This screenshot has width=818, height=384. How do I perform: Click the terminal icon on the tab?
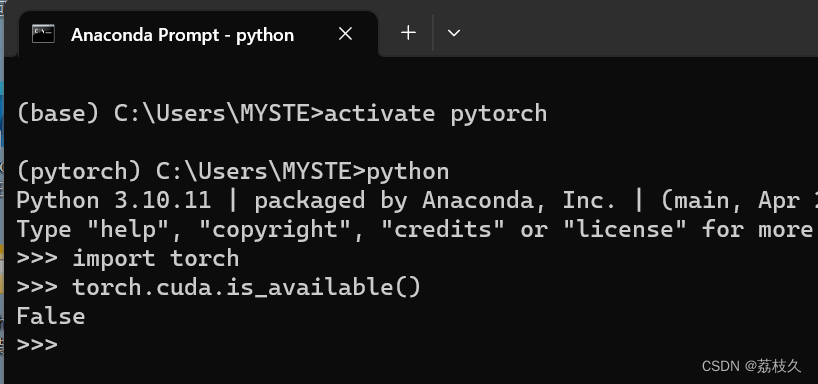[43, 34]
